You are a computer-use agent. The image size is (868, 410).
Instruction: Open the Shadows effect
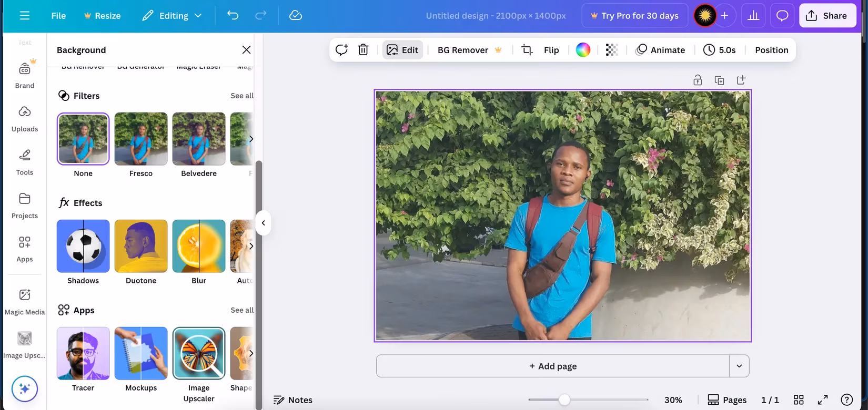pyautogui.click(x=83, y=246)
